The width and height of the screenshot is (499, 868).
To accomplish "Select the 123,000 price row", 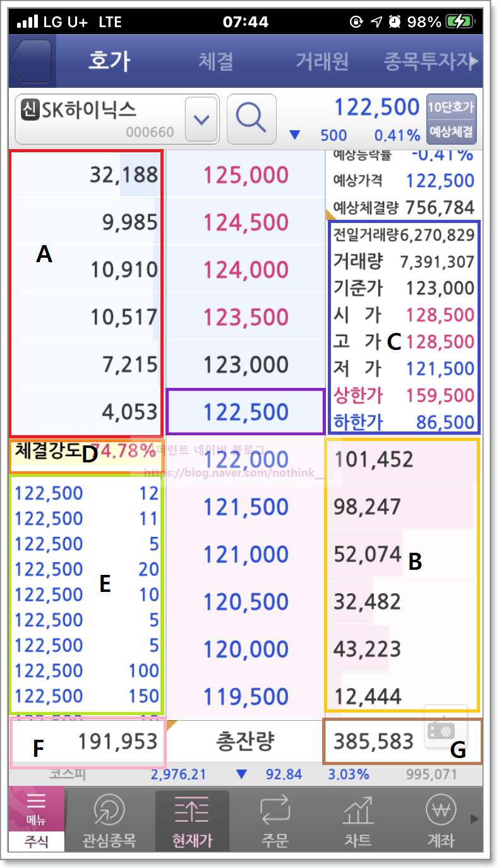I will tap(244, 365).
